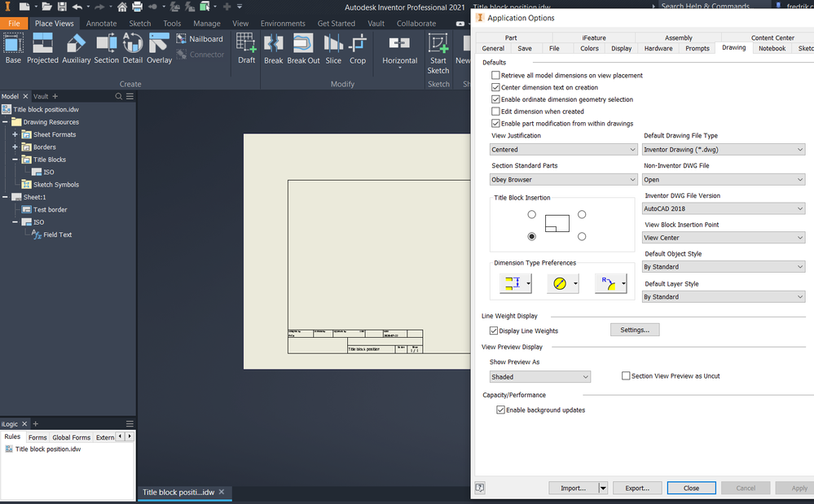Open the radius dimension type preference
Viewport: 814px width, 504px height.
[x=610, y=283]
